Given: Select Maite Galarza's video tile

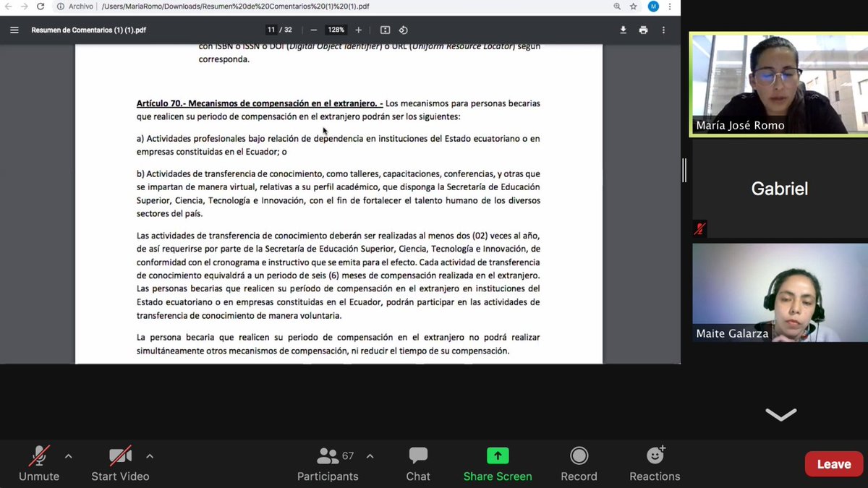Looking at the screenshot, I should (780, 292).
